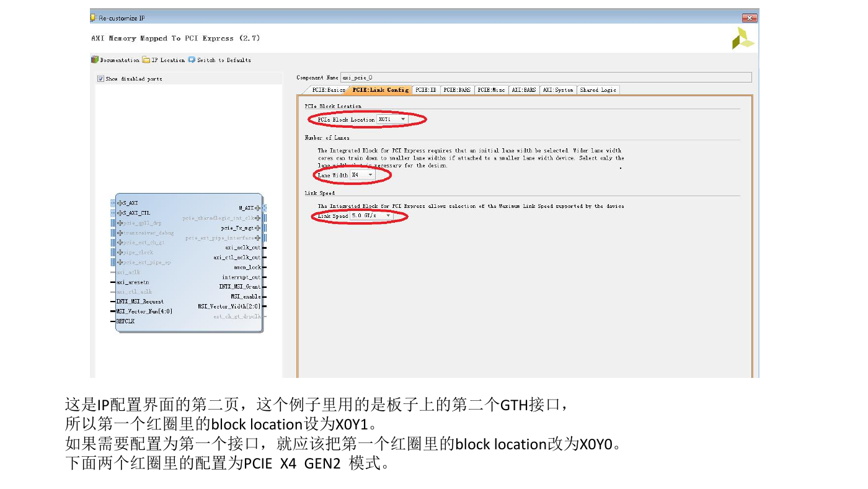Click the Component Name input field

[x=546, y=78]
